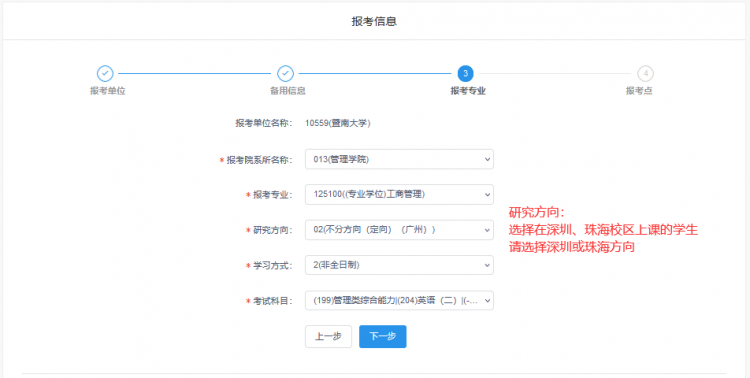Click the checkmark icon for 报考单位 step
Image resolution: width=750 pixels, height=378 pixels.
tap(105, 74)
